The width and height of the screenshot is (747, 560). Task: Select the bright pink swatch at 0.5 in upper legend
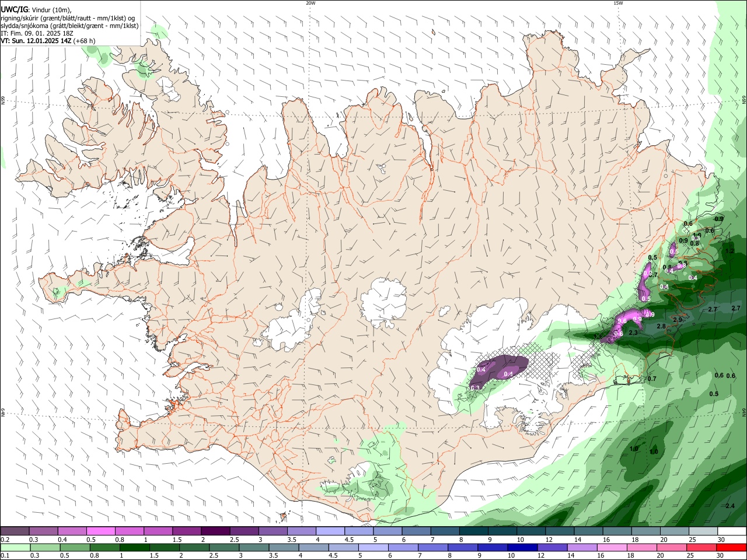click(101, 531)
